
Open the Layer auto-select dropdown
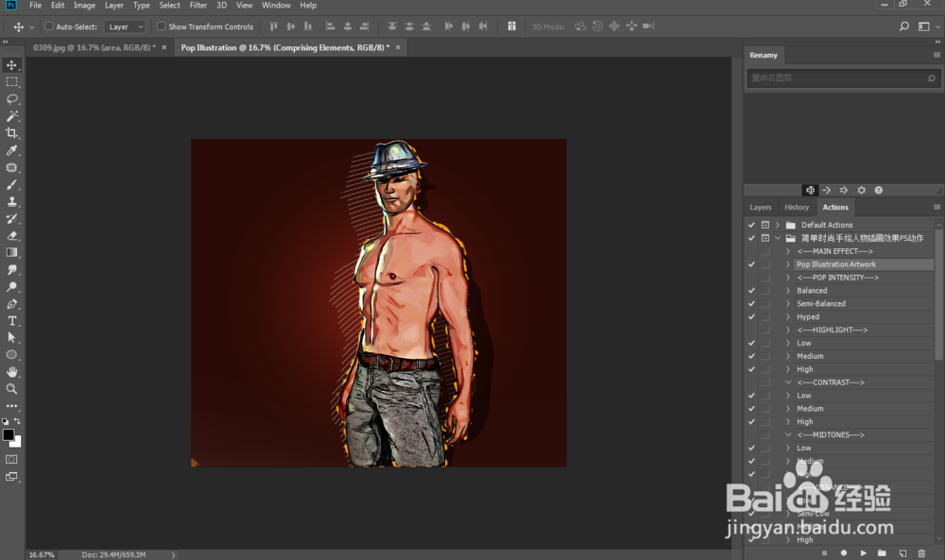125,26
